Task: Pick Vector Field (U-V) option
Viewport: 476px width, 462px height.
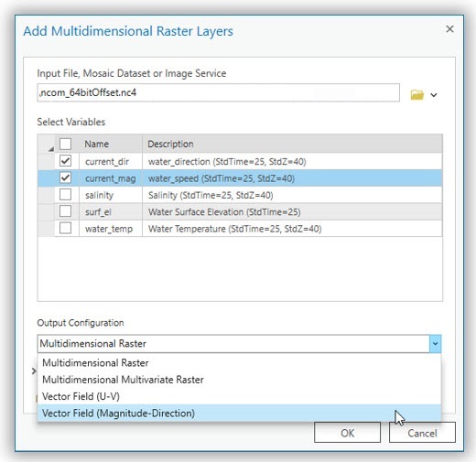Action: coord(239,396)
